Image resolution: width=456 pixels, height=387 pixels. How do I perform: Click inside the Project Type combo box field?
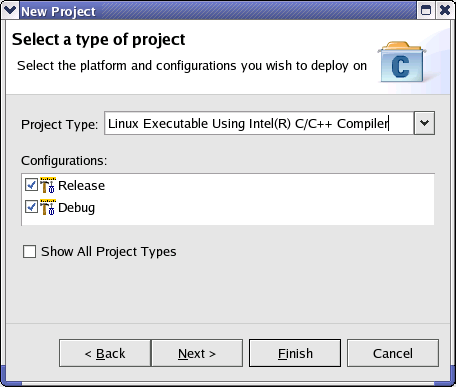[259, 123]
